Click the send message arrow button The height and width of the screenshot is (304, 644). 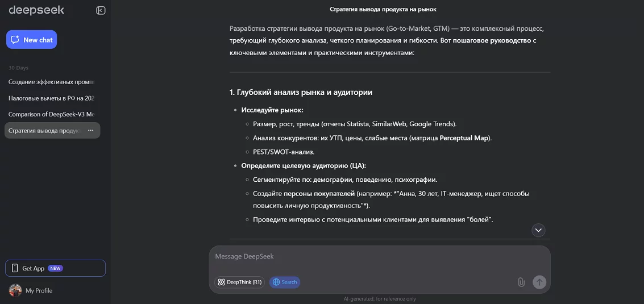tap(539, 282)
